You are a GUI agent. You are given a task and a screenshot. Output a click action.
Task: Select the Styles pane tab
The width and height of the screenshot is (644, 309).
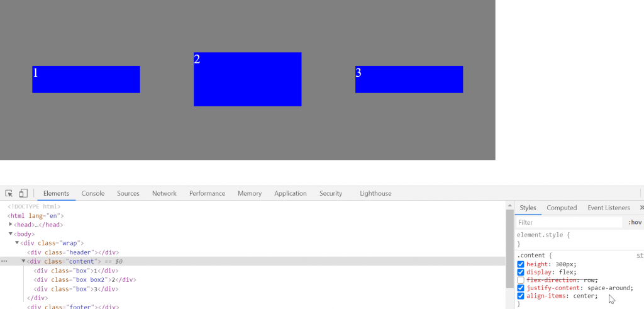[x=528, y=208]
